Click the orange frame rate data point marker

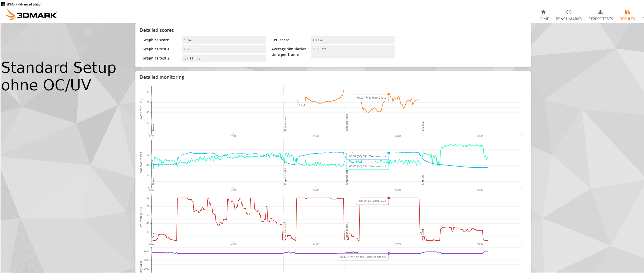click(389, 94)
